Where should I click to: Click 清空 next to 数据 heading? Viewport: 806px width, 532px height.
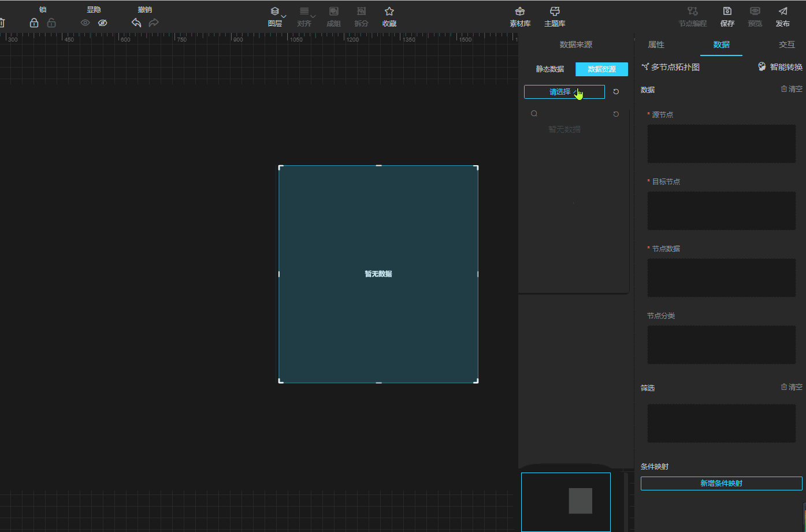click(792, 89)
